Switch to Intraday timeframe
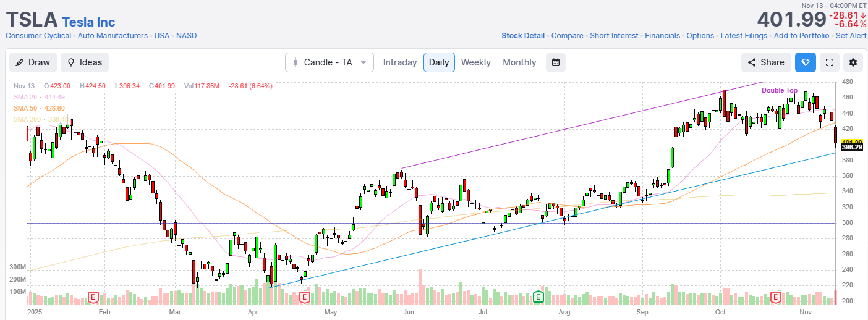 [400, 62]
